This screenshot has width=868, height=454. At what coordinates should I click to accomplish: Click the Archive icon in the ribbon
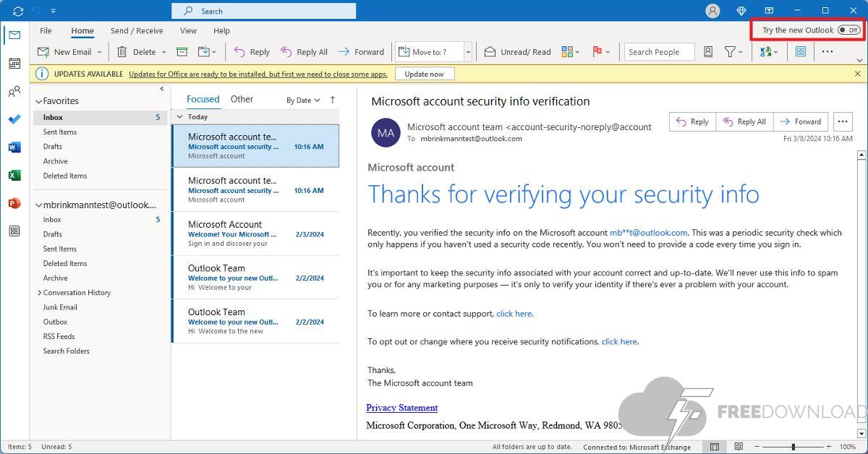[182, 52]
